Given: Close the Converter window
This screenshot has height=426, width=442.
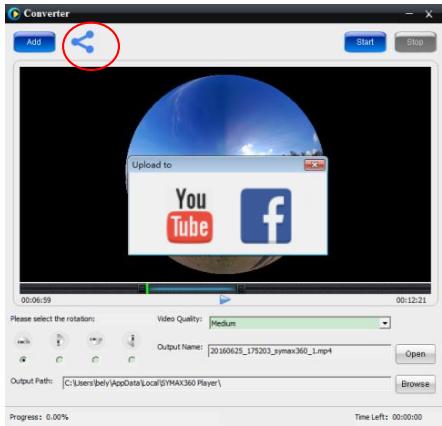Looking at the screenshot, I should click(x=429, y=14).
